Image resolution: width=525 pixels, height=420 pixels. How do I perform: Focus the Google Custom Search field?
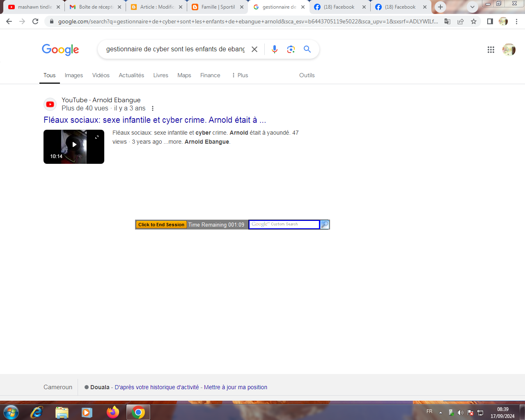[284, 224]
